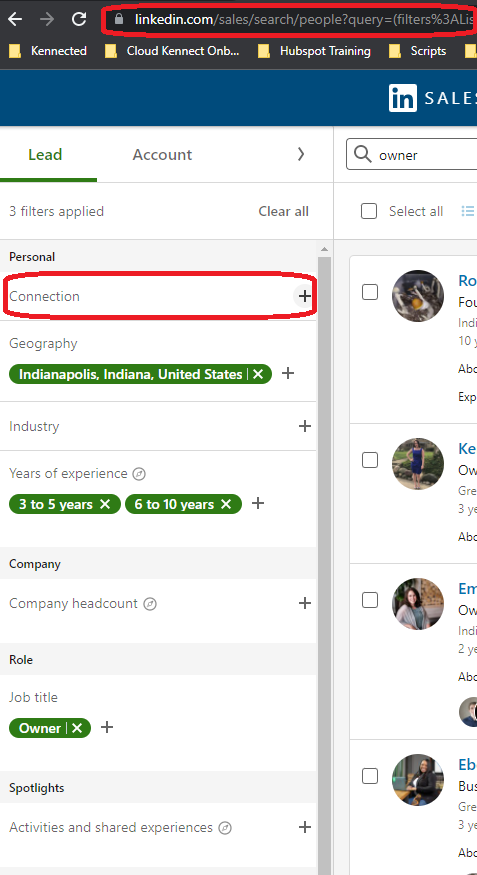This screenshot has width=477, height=875.
Task: Check the first lead result checkbox
Action: (x=370, y=292)
